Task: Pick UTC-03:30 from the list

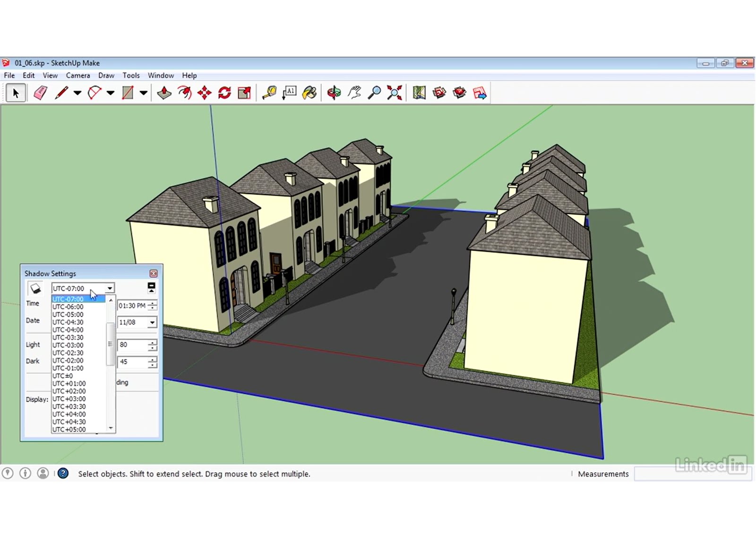Action: coord(78,338)
